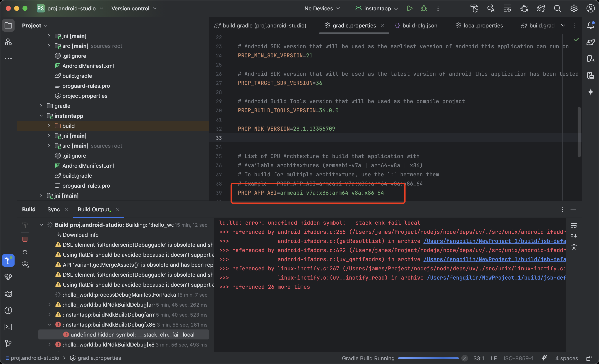Click the Debug bug icon in toolbar
599x364 pixels.
click(424, 9)
